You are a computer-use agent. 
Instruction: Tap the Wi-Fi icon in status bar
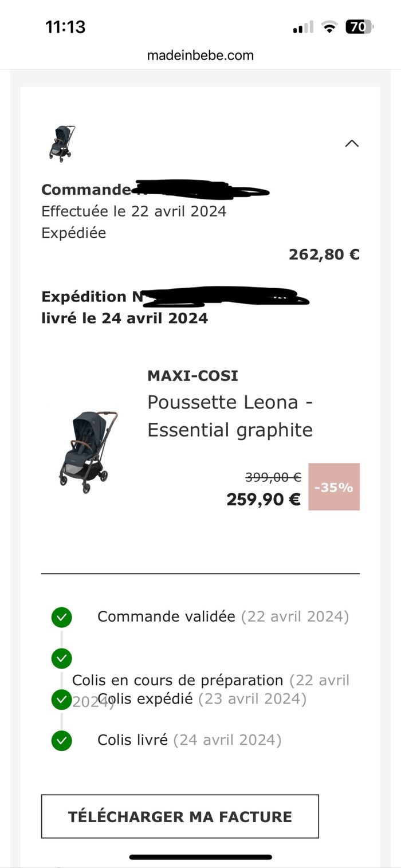[x=329, y=27]
